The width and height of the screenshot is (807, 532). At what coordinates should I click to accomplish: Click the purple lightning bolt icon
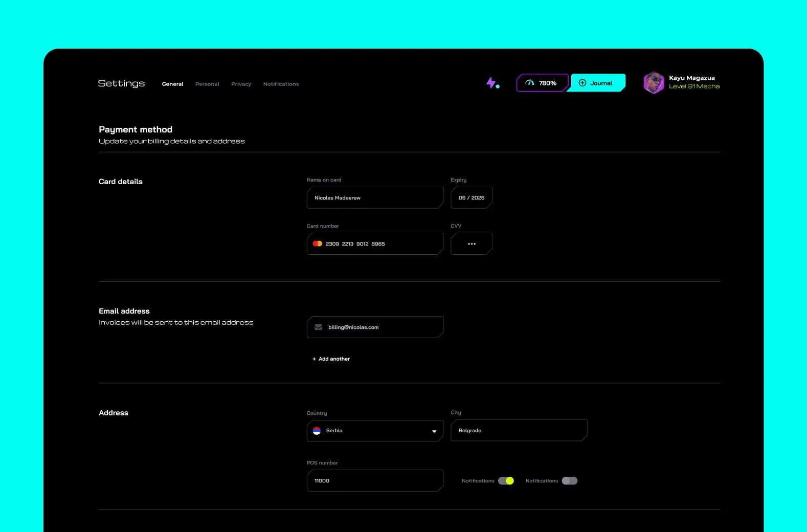tap(491, 83)
